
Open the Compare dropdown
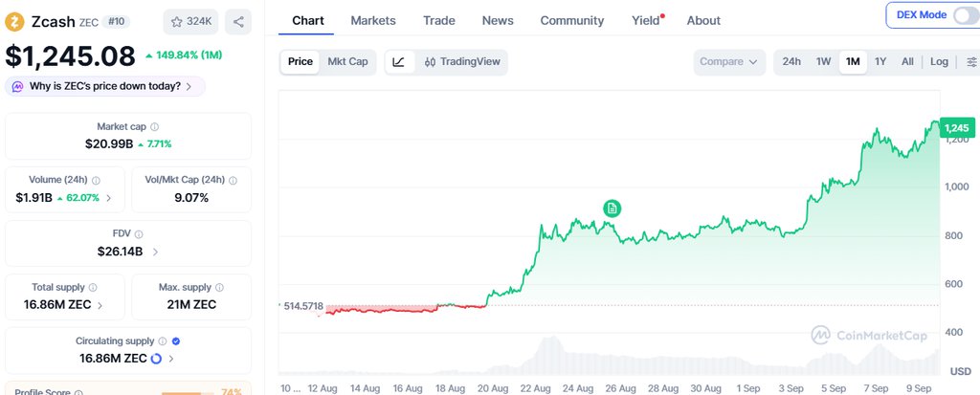pos(728,62)
